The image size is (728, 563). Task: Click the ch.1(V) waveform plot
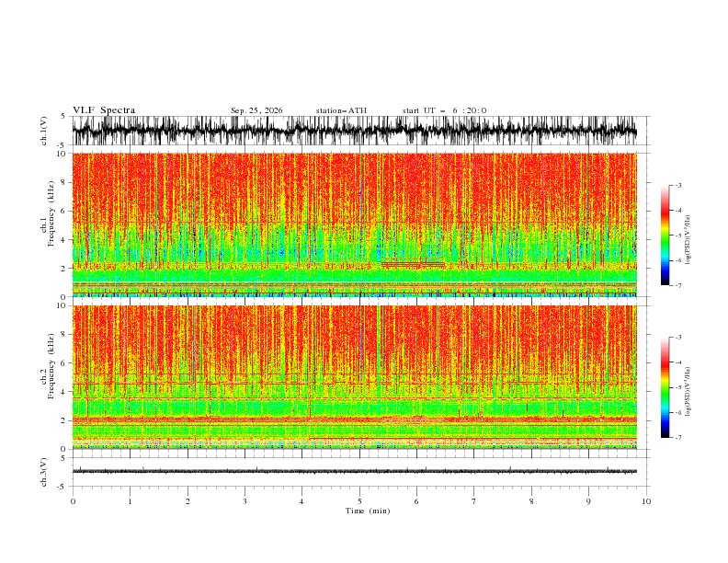click(355, 131)
